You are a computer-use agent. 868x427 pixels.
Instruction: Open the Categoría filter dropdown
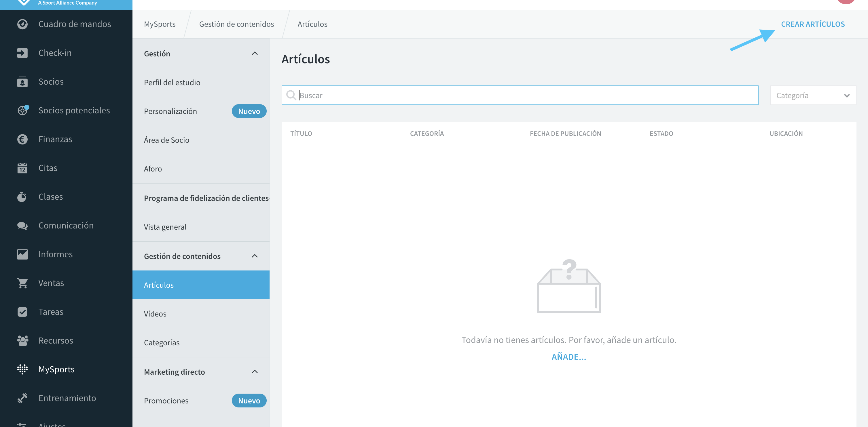pyautogui.click(x=813, y=95)
